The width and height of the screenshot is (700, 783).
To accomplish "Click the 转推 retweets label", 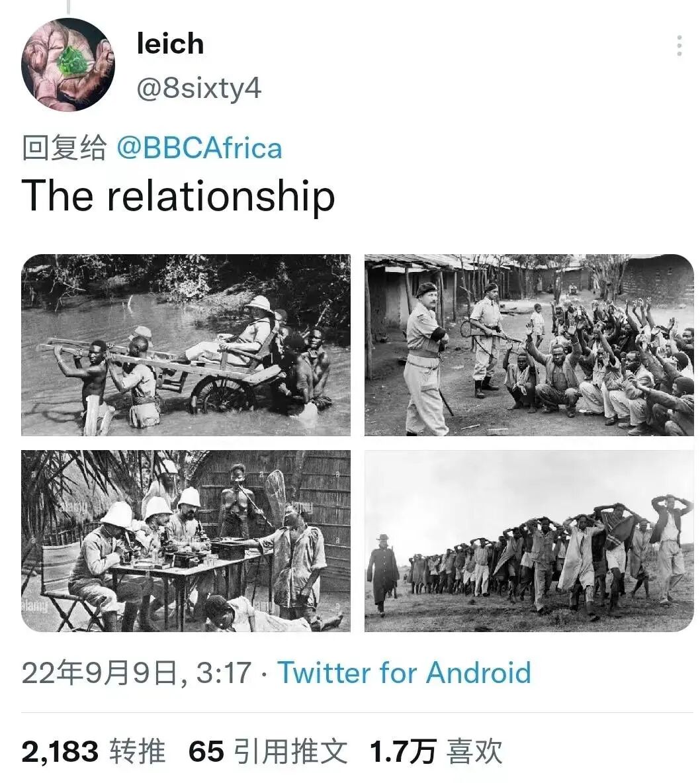I will tap(138, 751).
